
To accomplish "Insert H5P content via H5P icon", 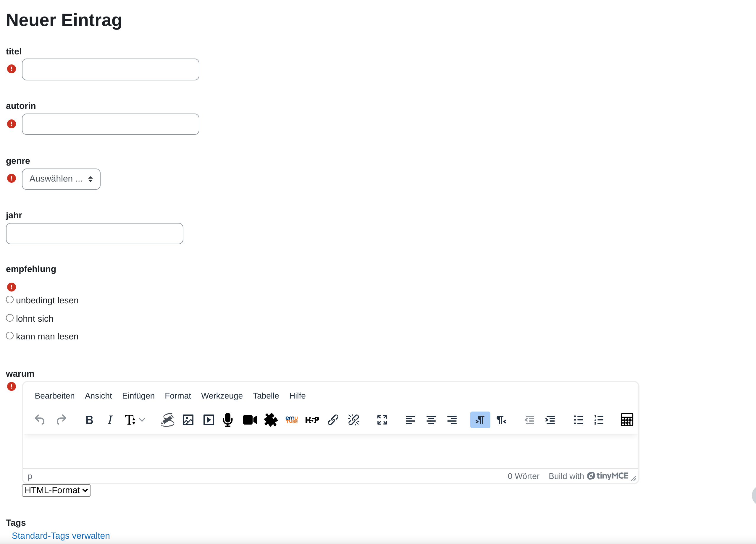I will pos(312,420).
